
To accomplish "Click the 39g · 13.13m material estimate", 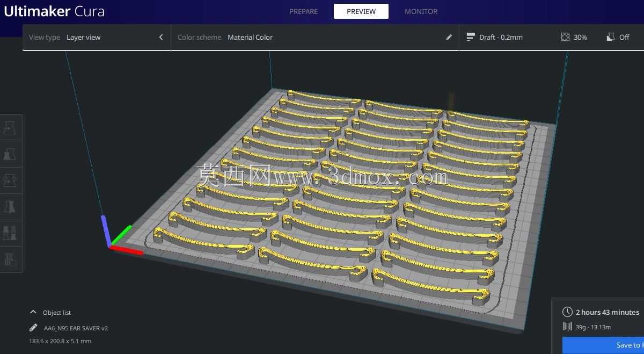I will [x=594, y=327].
